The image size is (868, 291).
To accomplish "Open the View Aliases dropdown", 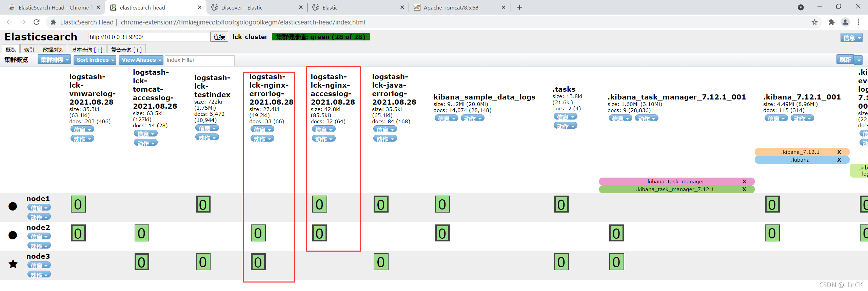I will tap(141, 60).
